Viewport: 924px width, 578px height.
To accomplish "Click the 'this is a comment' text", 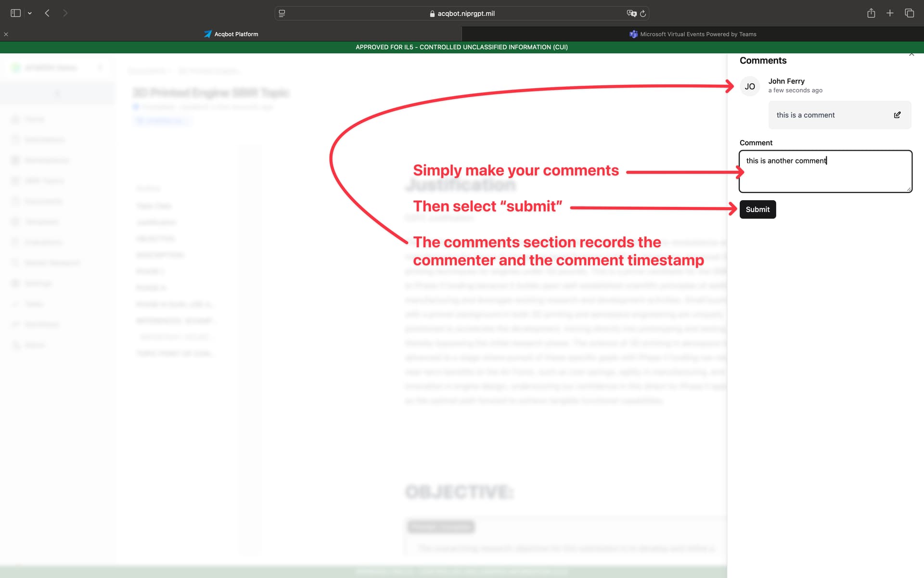I will tap(806, 115).
